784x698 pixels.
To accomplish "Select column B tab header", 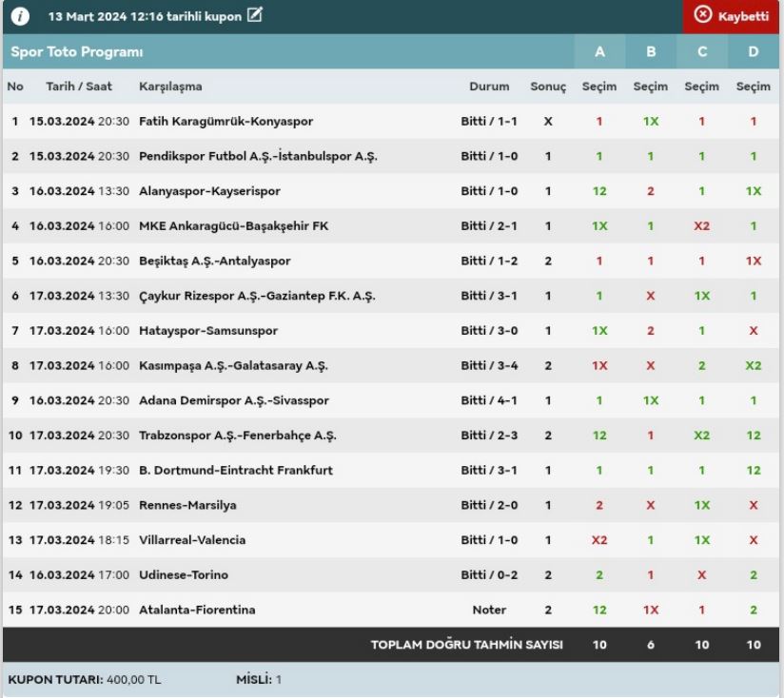I will click(x=651, y=51).
